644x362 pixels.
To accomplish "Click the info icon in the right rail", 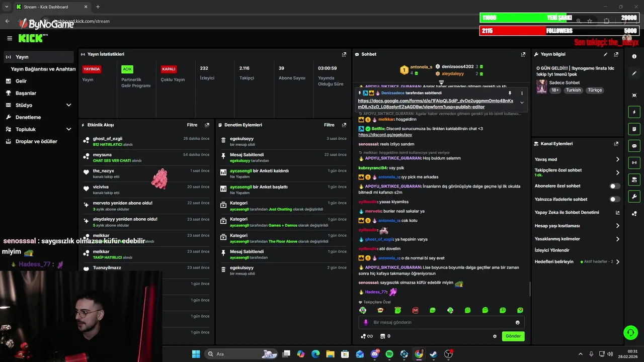I will tap(634, 56).
